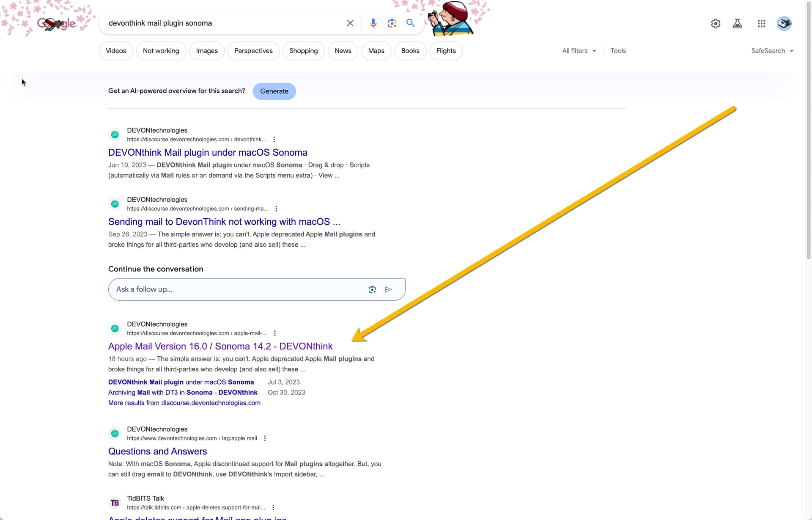
Task: Switch to Images results
Action: (207, 51)
